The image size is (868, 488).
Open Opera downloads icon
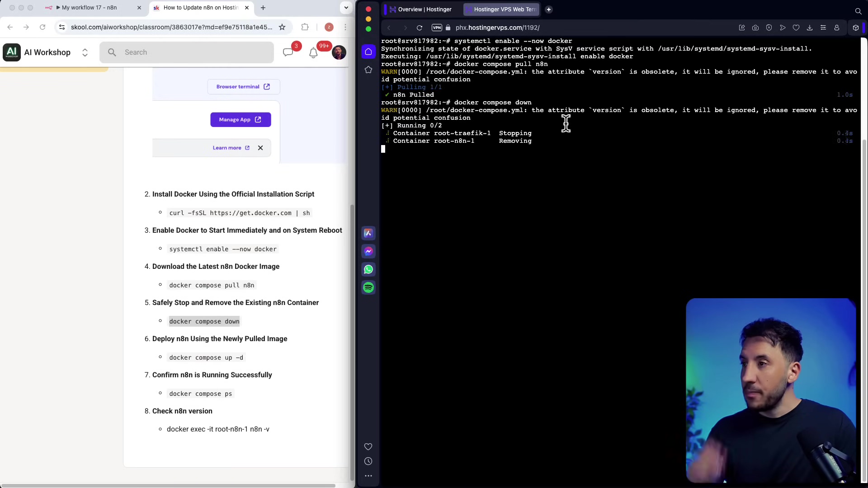[x=810, y=28]
